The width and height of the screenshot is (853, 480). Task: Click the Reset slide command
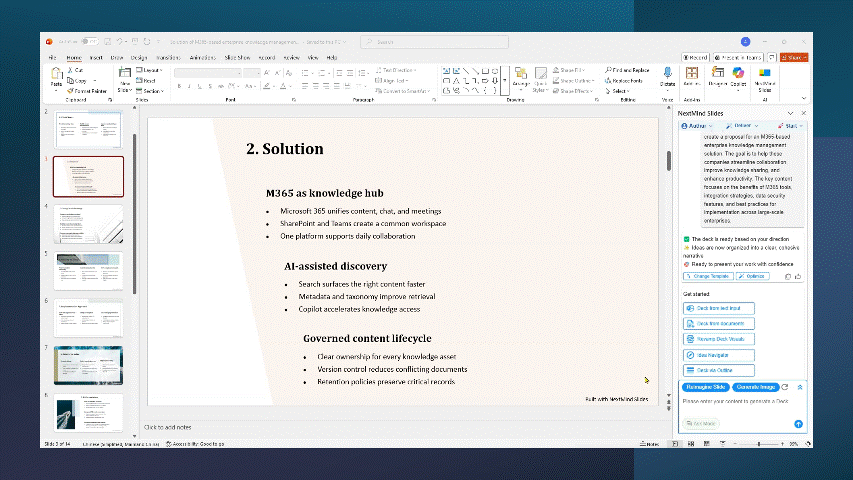[146, 81]
